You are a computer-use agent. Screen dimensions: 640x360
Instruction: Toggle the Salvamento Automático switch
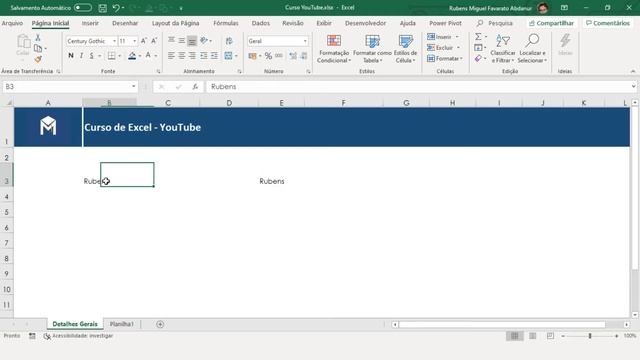point(82,8)
